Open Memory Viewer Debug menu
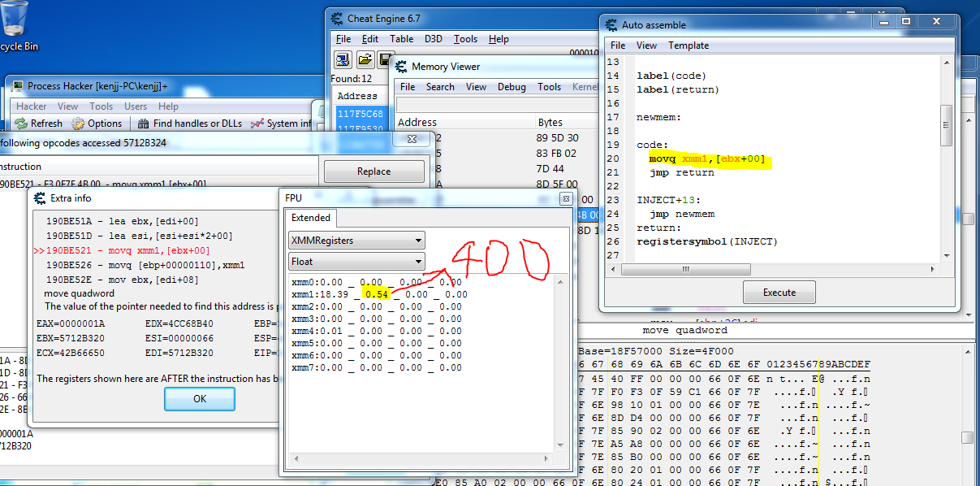The height and width of the screenshot is (486, 980). [x=512, y=87]
